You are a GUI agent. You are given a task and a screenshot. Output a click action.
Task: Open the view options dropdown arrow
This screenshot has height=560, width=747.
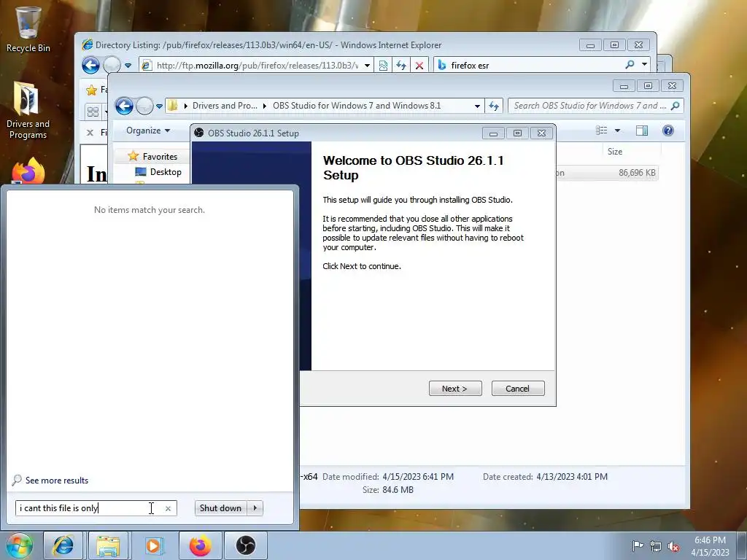(617, 131)
